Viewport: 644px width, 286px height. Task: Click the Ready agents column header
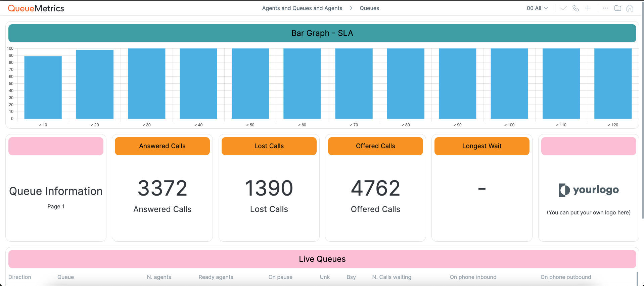pos(216,277)
